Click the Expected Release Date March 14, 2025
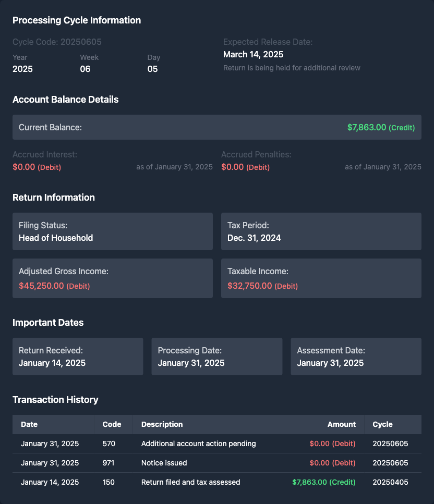 (253, 54)
